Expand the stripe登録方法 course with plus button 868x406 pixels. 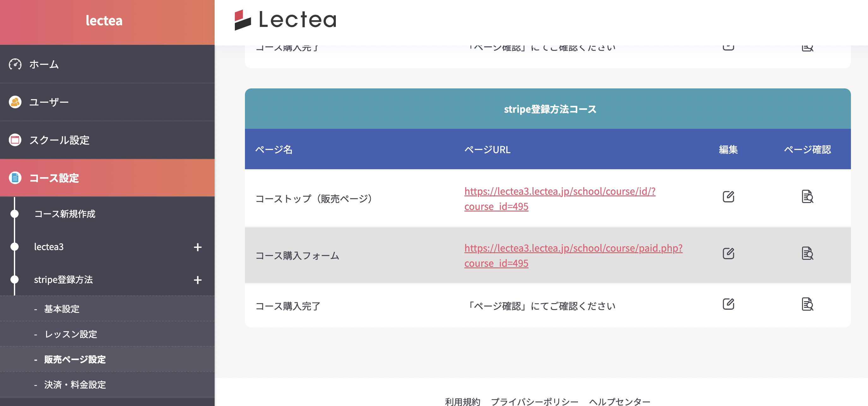coord(198,280)
